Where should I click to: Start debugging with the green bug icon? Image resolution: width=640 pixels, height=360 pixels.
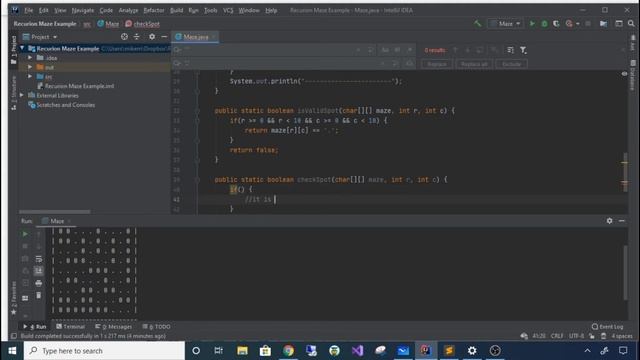tap(544, 24)
